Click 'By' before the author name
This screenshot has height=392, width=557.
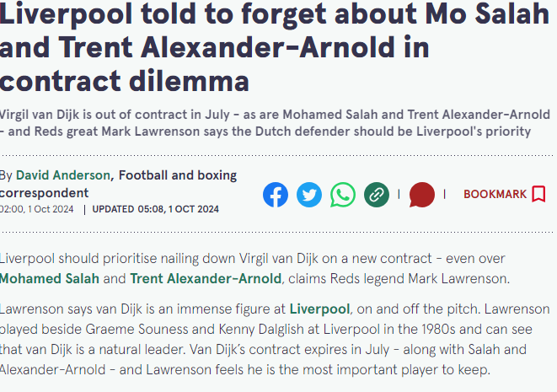(x=6, y=175)
